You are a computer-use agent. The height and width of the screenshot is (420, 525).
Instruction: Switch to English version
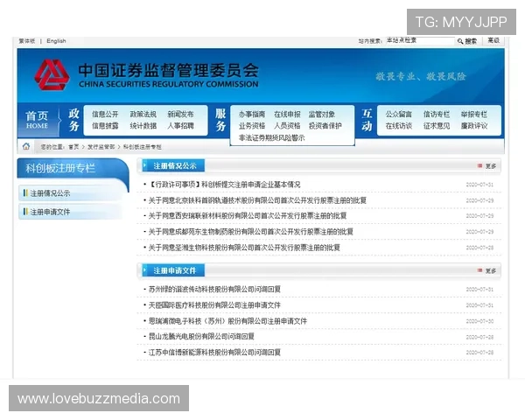click(56, 41)
